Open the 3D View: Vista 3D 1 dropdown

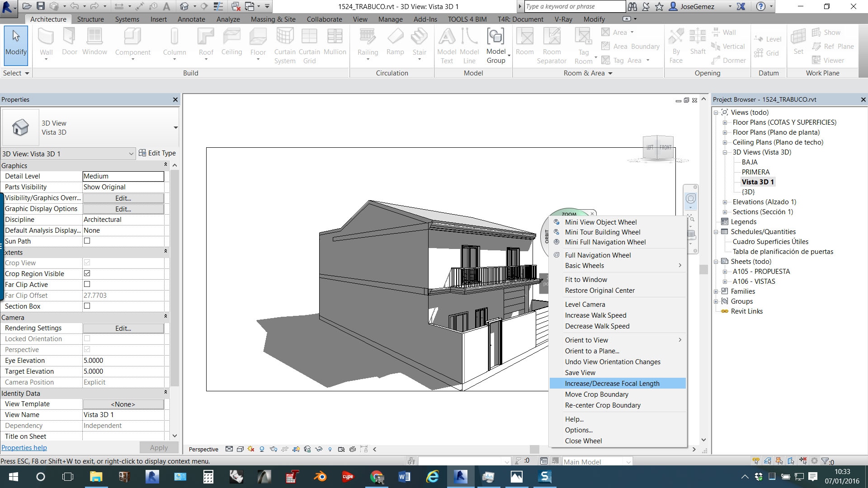point(131,154)
